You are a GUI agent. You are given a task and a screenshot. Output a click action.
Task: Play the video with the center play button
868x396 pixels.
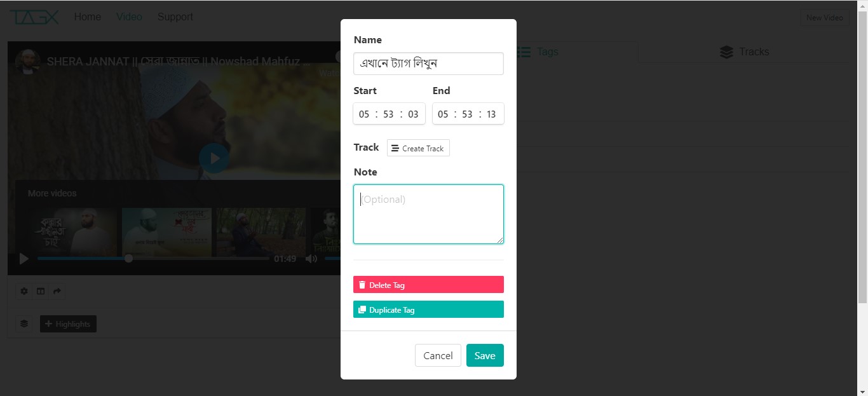point(214,158)
